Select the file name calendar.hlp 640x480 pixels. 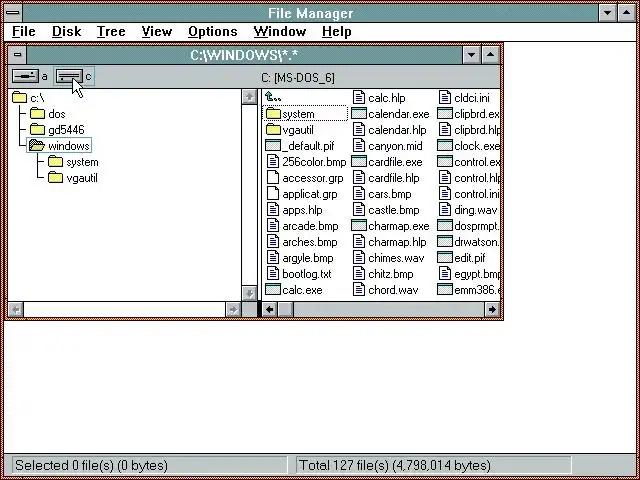point(397,130)
